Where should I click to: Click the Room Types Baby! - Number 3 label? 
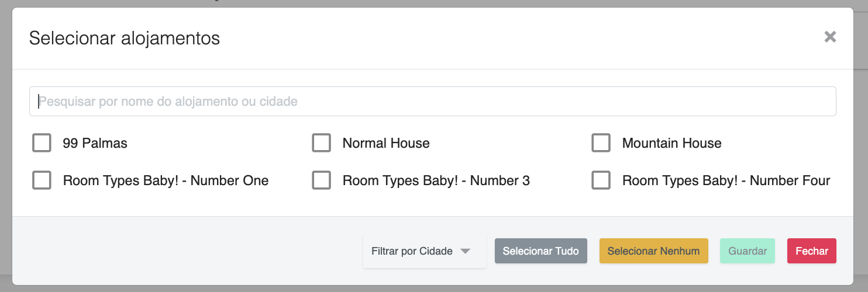(436, 180)
